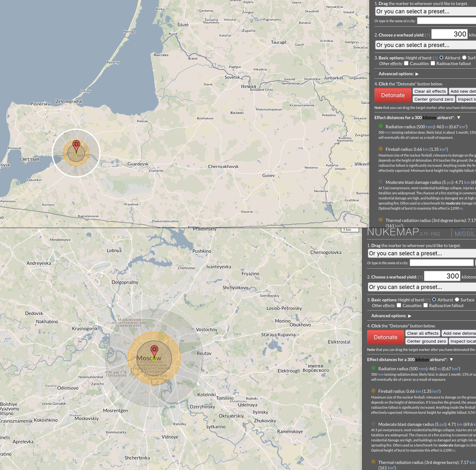The height and width of the screenshot is (470, 476).
Task: Open the MISSIL... link right of the NUKEMAP title
Action: point(465,234)
